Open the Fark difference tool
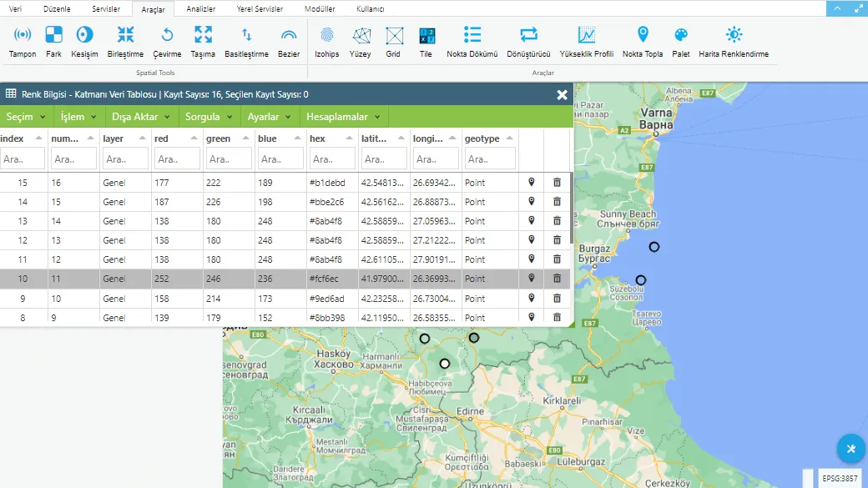Screen dimensions: 868x488 click(x=53, y=42)
